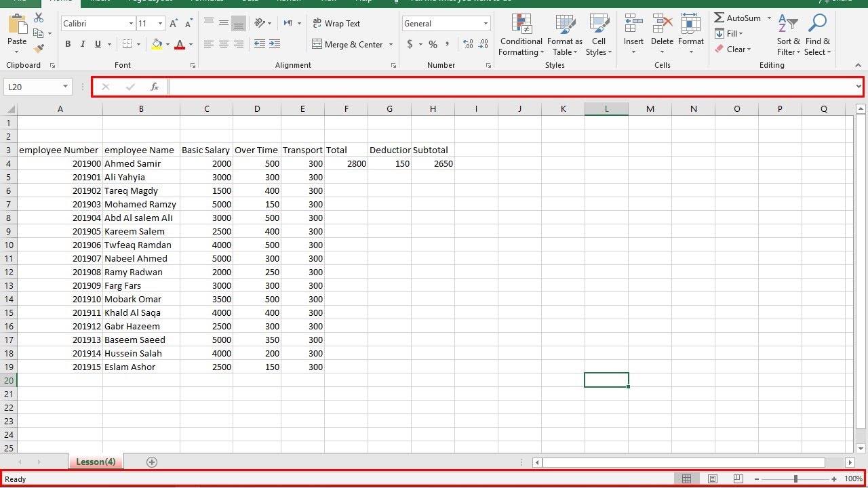Open Find & Select menu

817,35
